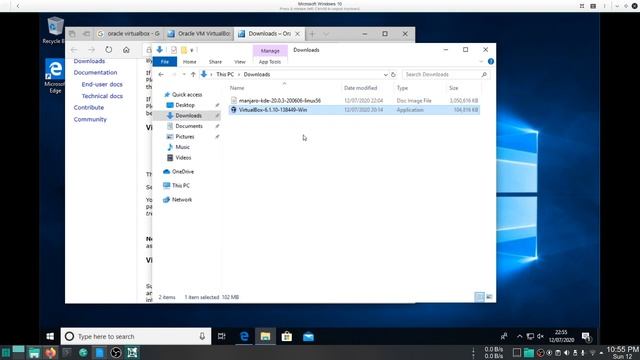The height and width of the screenshot is (360, 640).
Task: Switch to details view layout icon
Action: coord(480,297)
